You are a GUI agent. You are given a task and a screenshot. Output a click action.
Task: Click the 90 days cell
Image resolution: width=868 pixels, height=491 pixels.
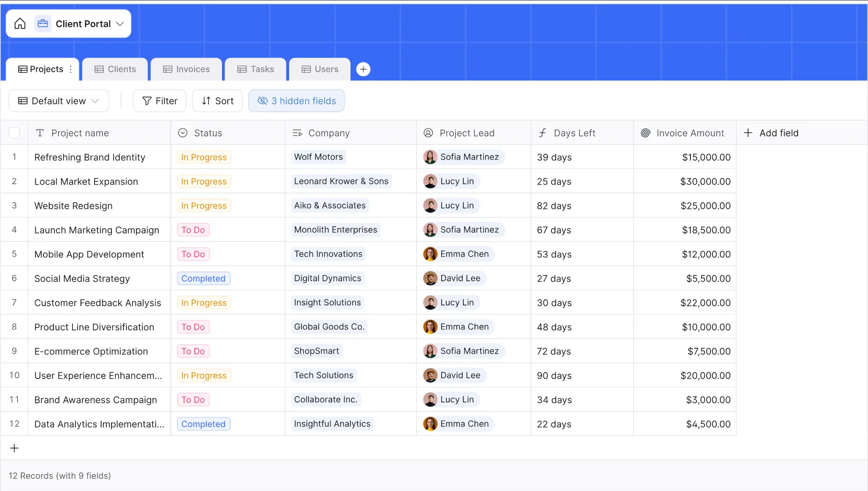click(x=582, y=375)
